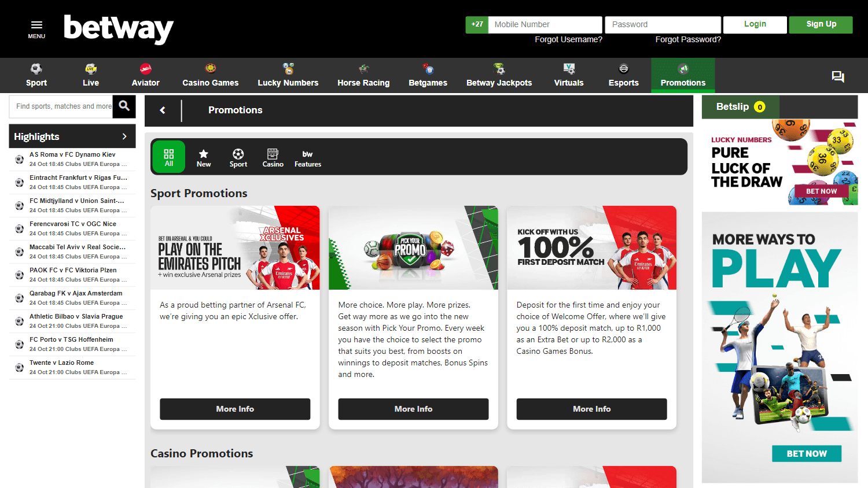Viewport: 868px width, 488px height.
Task: Expand the Highlights panel chevron
Action: [x=124, y=136]
